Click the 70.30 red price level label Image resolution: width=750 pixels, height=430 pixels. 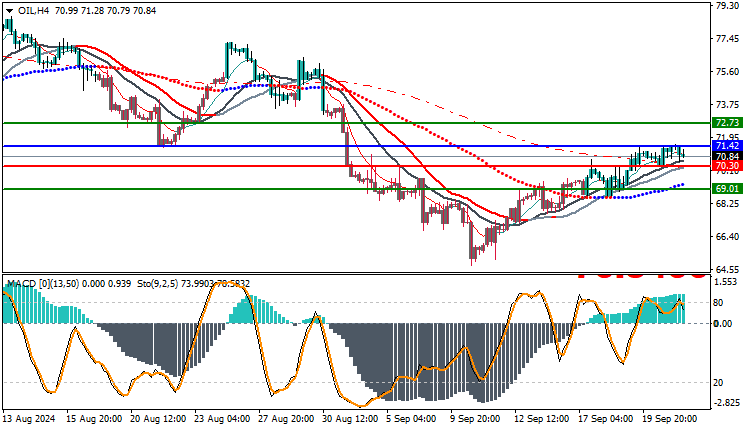click(x=727, y=166)
